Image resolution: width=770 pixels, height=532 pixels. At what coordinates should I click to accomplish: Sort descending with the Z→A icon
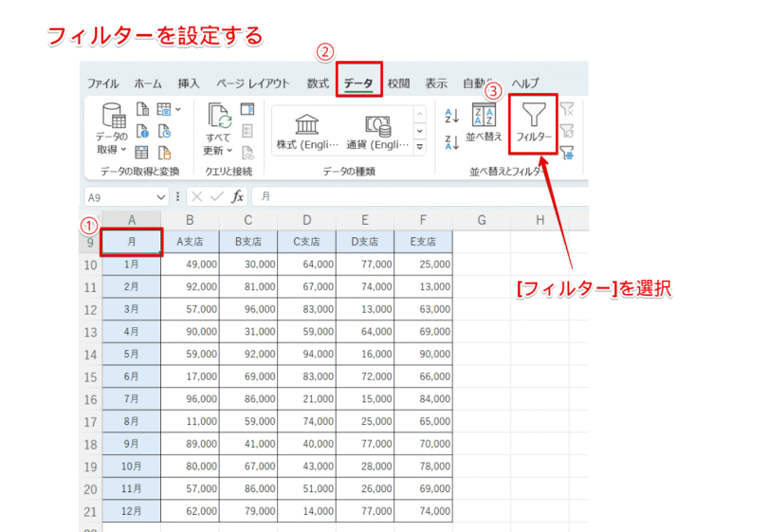tap(451, 142)
